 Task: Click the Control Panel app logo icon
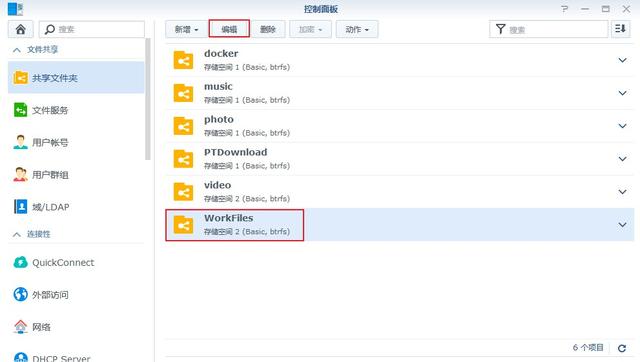point(16,9)
